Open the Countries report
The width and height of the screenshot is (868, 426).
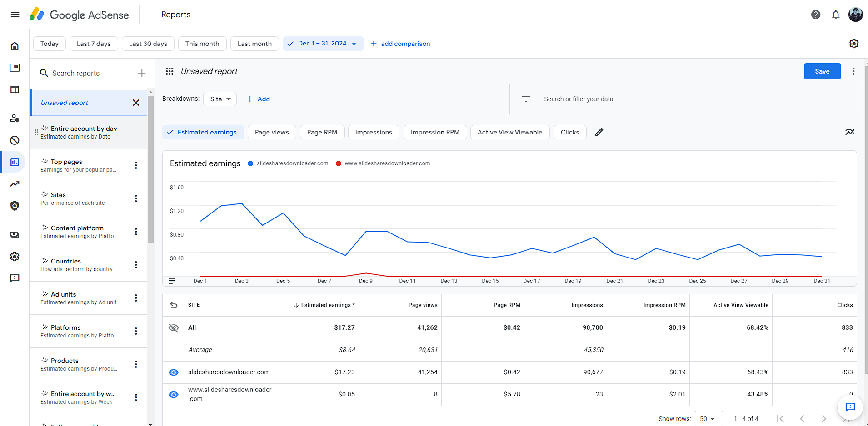(x=88, y=265)
